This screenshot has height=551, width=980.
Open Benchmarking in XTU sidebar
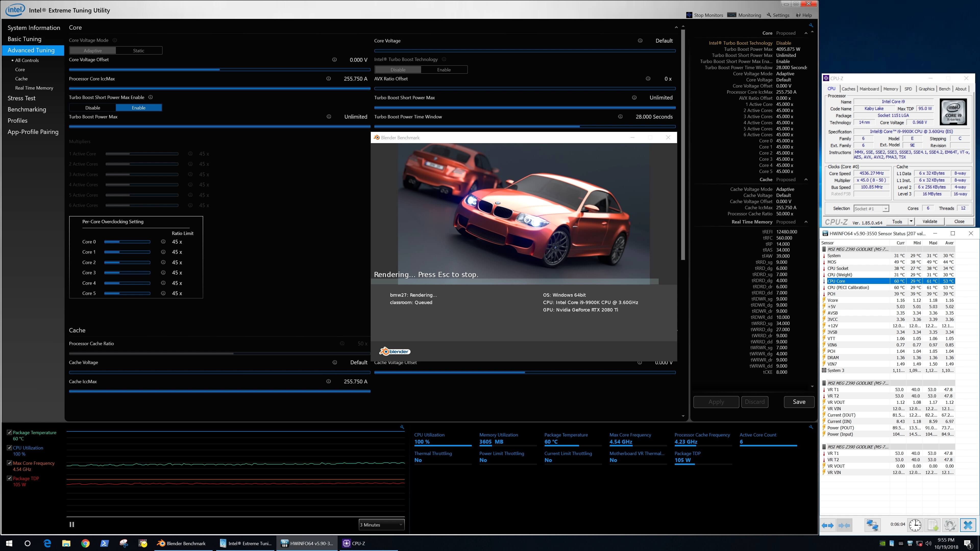point(27,109)
